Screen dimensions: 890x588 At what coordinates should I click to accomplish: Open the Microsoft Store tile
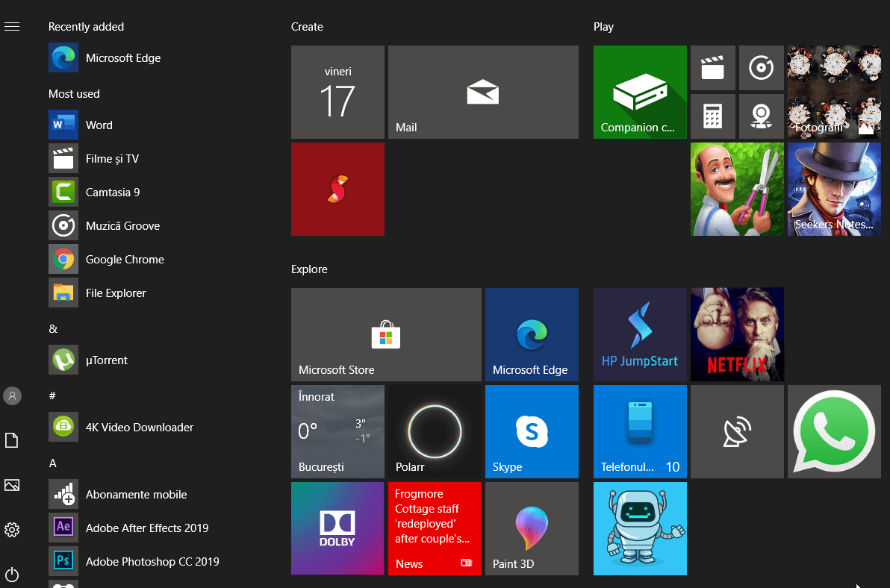click(386, 334)
